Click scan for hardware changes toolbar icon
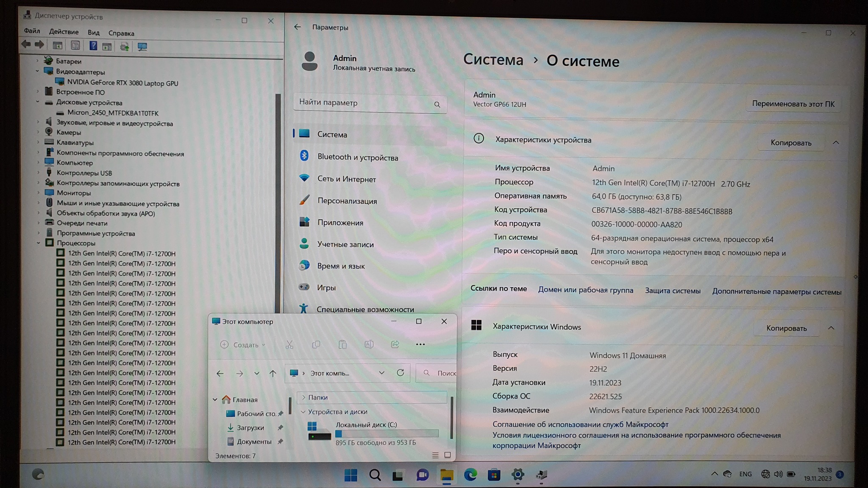The width and height of the screenshot is (868, 488). coord(142,47)
